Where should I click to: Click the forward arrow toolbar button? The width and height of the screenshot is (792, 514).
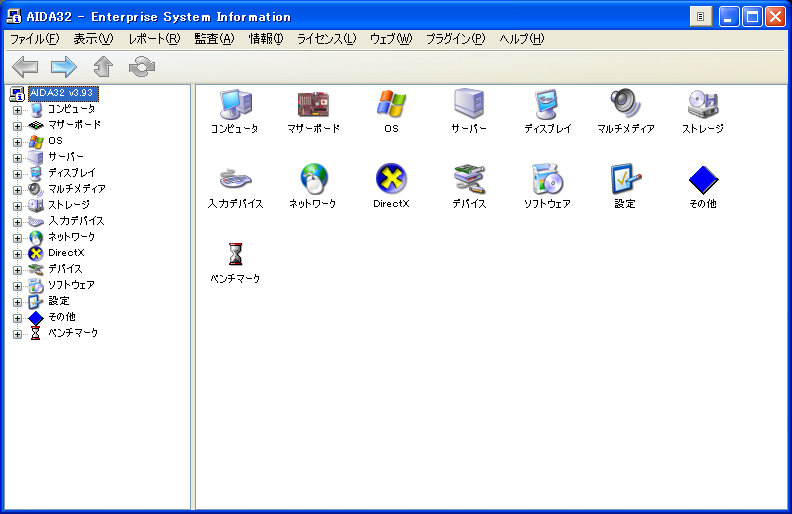64,67
